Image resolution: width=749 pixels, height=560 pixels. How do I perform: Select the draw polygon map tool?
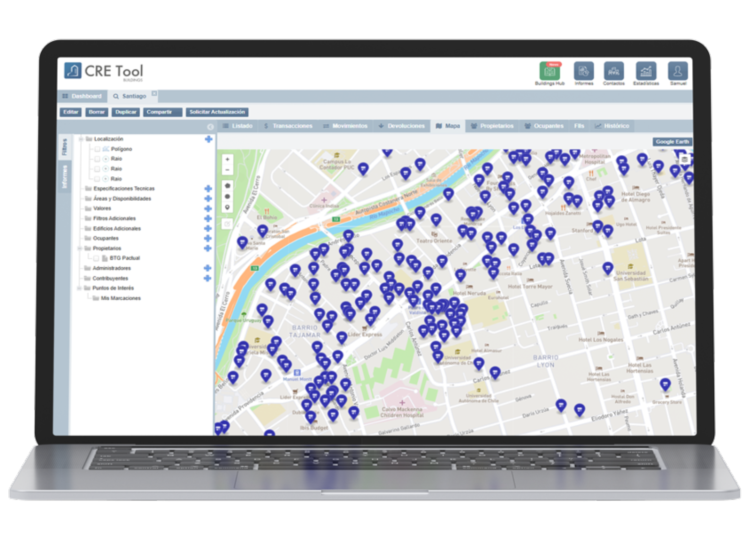tap(228, 186)
